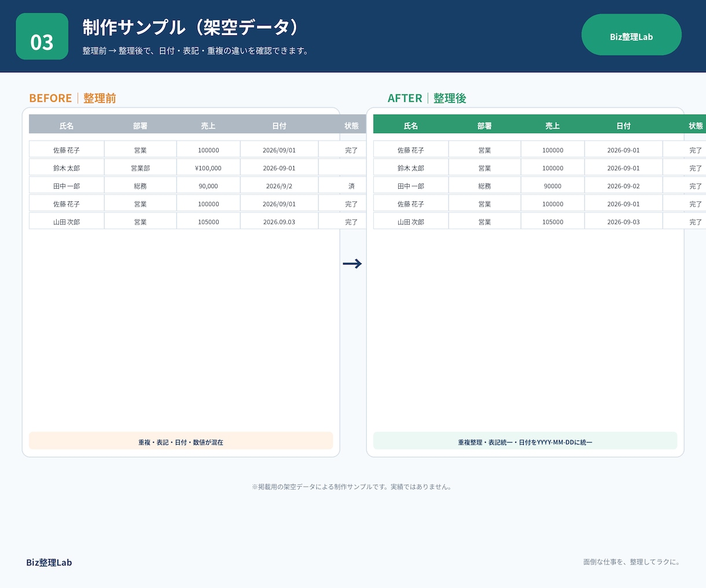The height and width of the screenshot is (588, 706).
Task: Click 105000 in the Before table
Action: click(208, 222)
